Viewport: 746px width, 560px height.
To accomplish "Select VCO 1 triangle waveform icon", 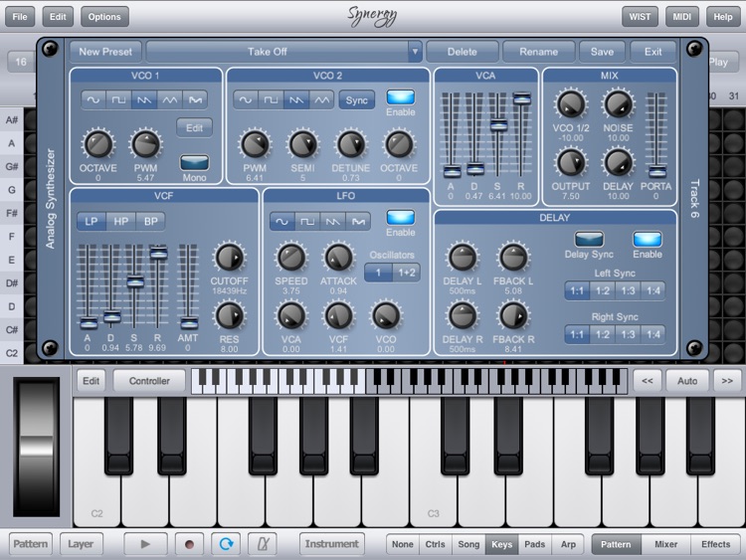I will tap(170, 99).
